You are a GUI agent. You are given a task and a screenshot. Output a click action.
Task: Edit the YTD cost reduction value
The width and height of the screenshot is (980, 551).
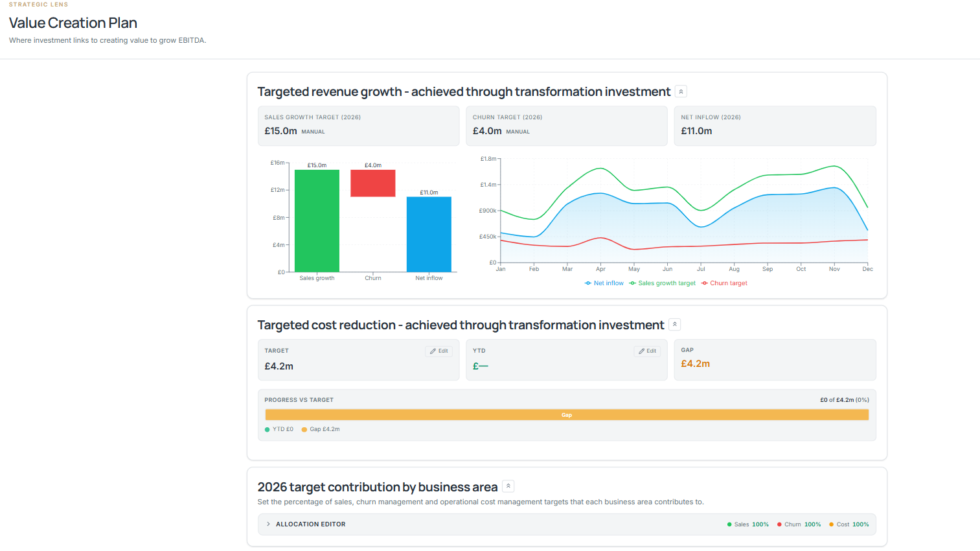[647, 351]
